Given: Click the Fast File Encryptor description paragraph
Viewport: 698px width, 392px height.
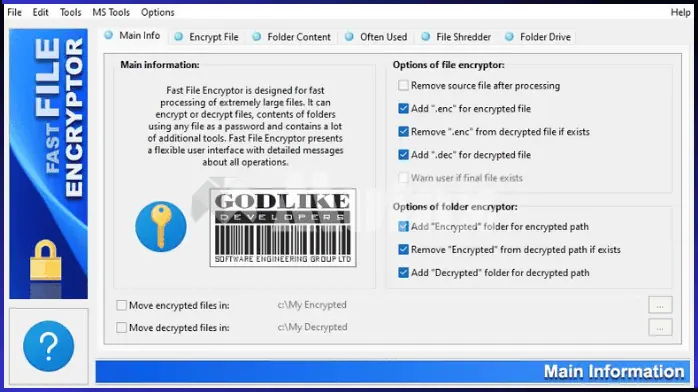Looking at the screenshot, I should coord(245,126).
